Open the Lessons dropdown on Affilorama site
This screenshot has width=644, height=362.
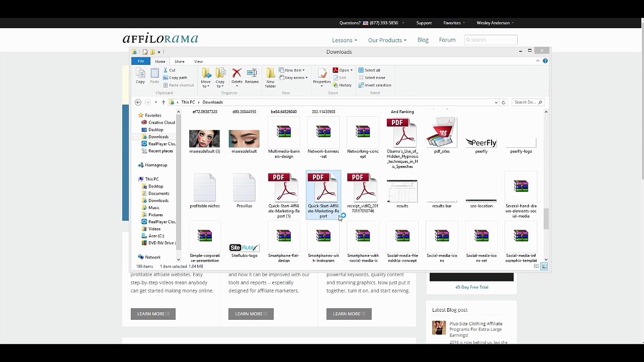(345, 40)
